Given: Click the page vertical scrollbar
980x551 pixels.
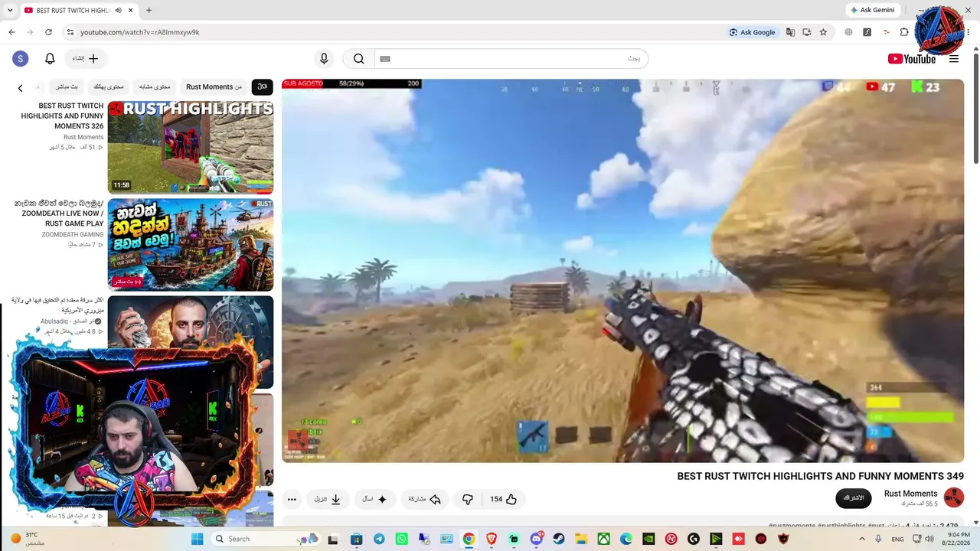Looking at the screenshot, I should 975,107.
